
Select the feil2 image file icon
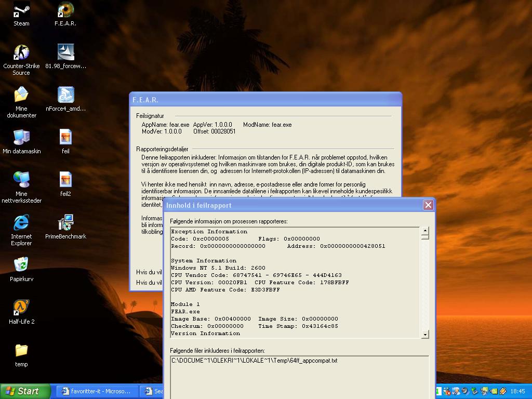pyautogui.click(x=65, y=184)
